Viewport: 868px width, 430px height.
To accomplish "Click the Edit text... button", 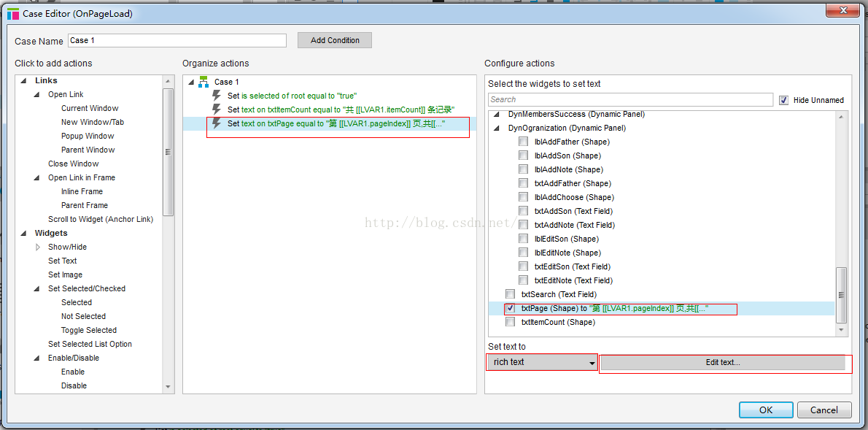I will (x=723, y=362).
